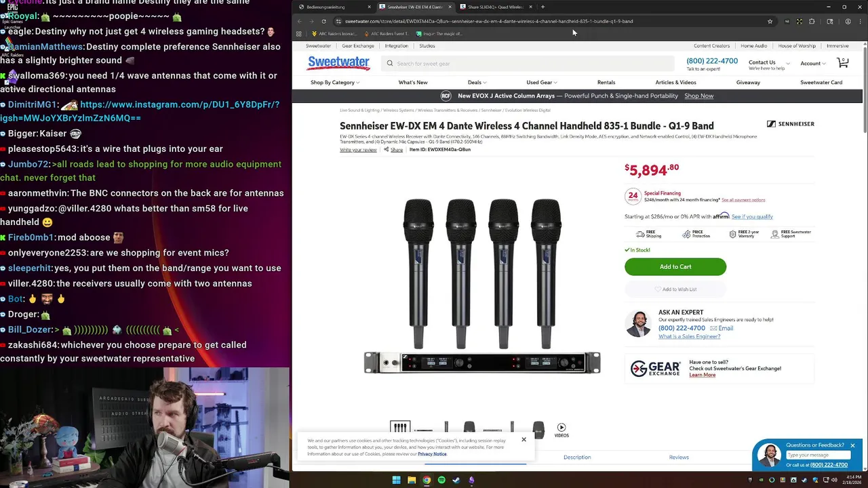The height and width of the screenshot is (488, 868).
Task: Click the Free Shipping truck icon
Action: pyautogui.click(x=640, y=234)
